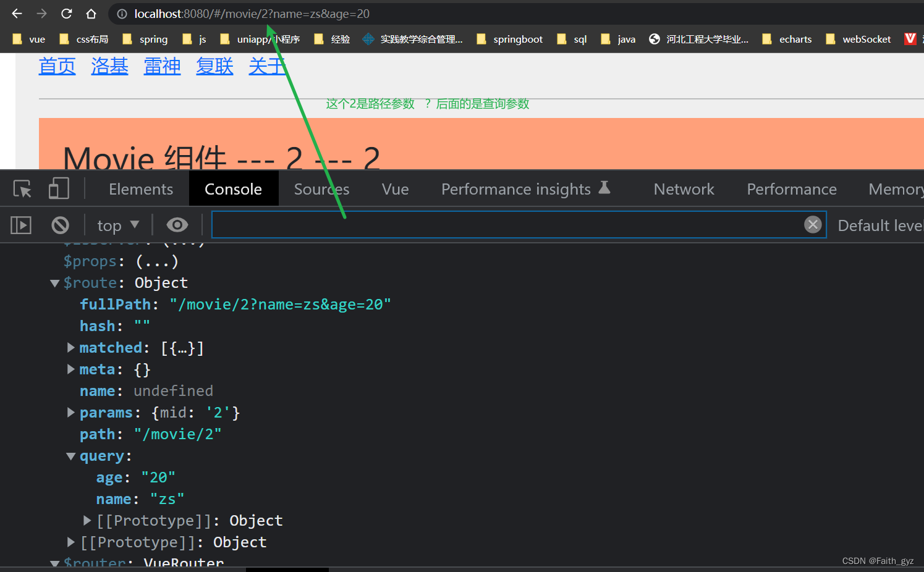
Task: Expand the matched array
Action: point(71,348)
